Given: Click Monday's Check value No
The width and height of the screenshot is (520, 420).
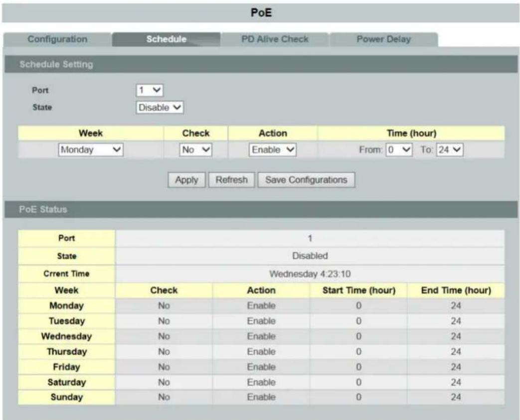Looking at the screenshot, I should (164, 305).
